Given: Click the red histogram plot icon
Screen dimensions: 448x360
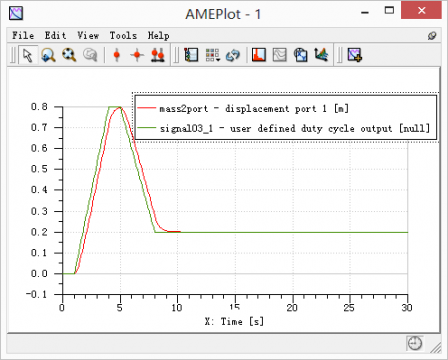Looking at the screenshot, I should coord(259,55).
